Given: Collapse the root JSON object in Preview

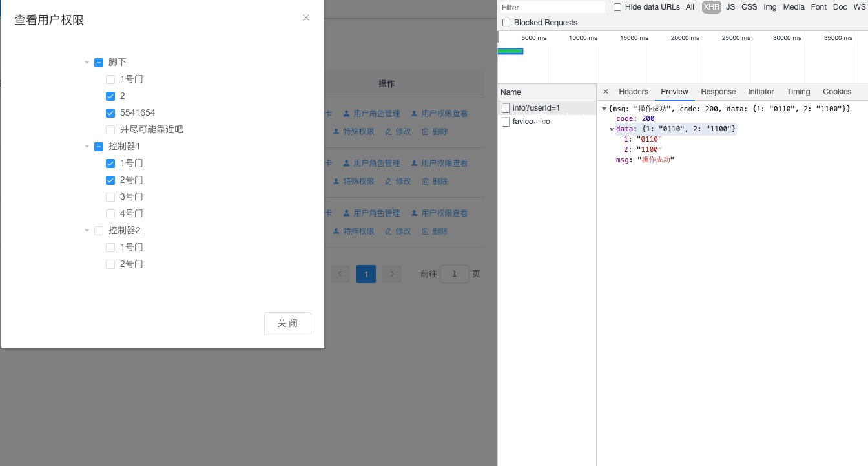Looking at the screenshot, I should [x=604, y=109].
